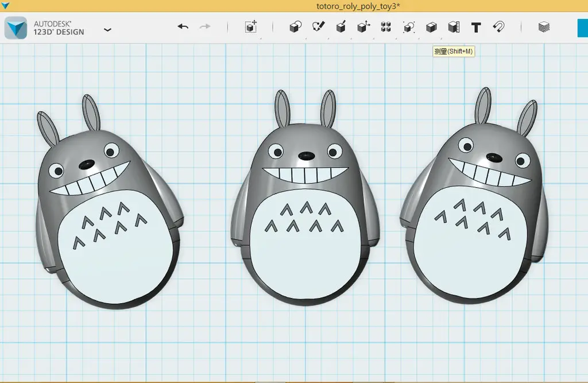Click the Autodesk 123D Design logo
588x383 pixels.
[16, 28]
